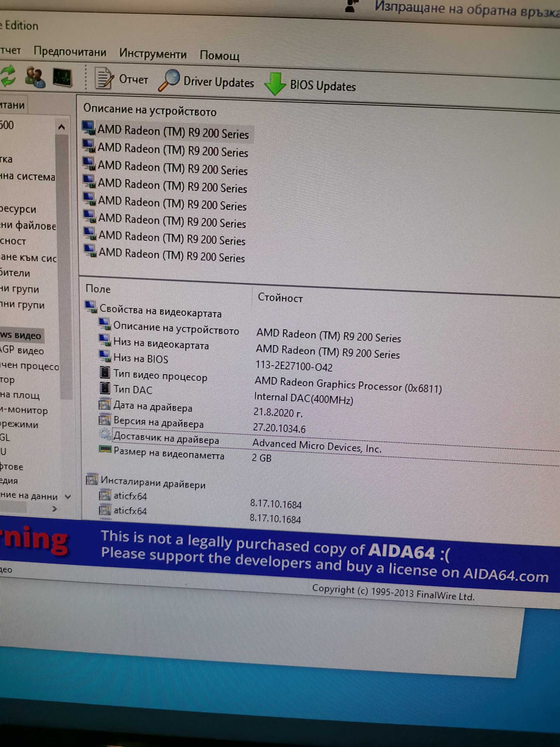Select Advanced Micro Devices, Inc. value

coord(317,446)
